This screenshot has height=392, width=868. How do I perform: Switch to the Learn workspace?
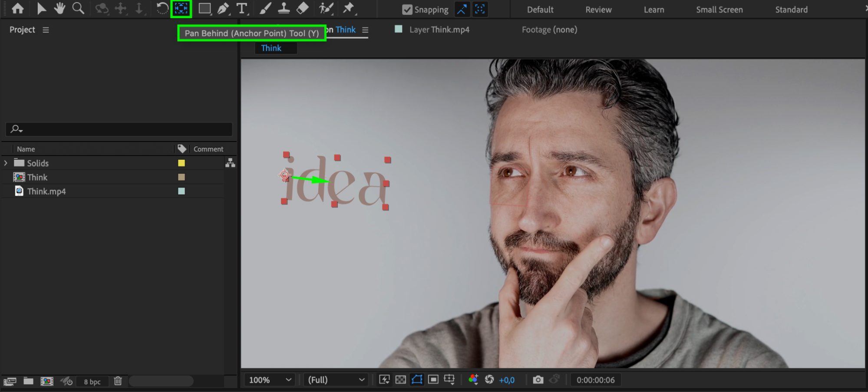point(653,10)
